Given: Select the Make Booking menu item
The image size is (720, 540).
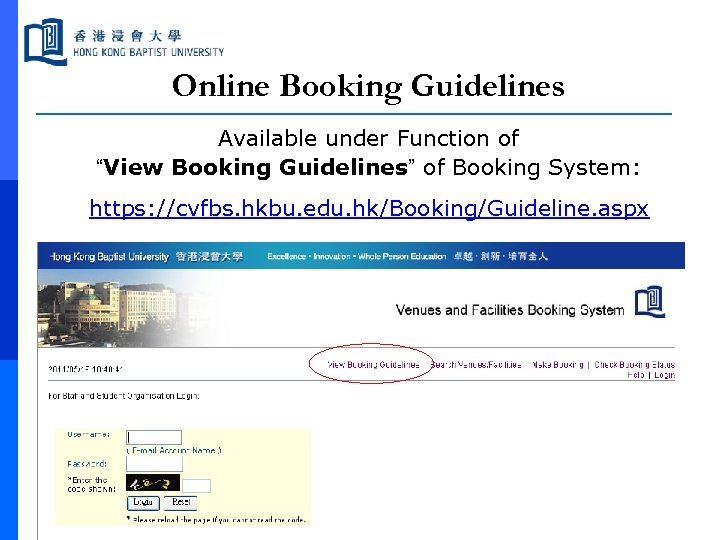Looking at the screenshot, I should tap(557, 365).
